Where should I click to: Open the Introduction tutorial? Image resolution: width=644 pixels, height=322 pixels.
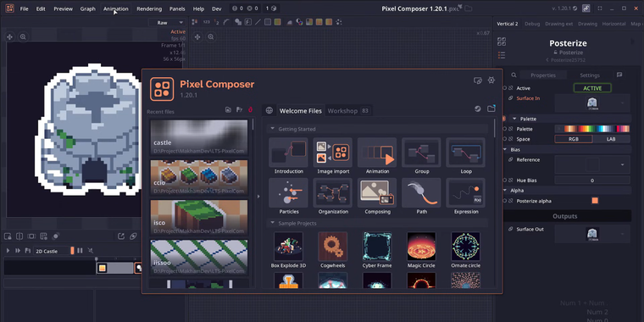click(x=289, y=156)
